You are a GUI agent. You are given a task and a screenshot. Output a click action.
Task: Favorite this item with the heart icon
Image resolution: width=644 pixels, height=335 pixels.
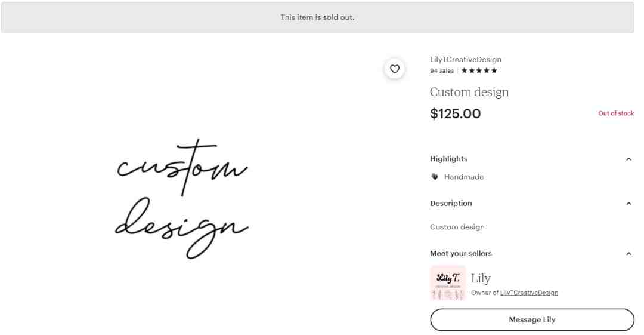[x=394, y=69]
